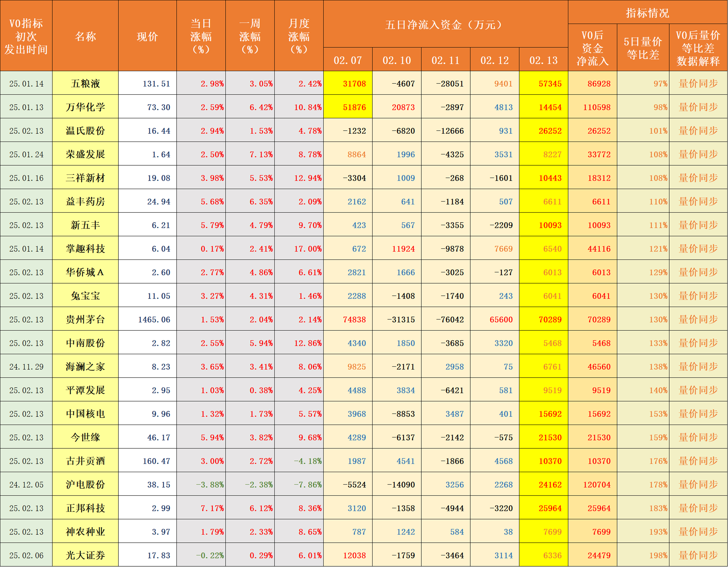Select the 五粮液 stock name cell

[x=85, y=83]
